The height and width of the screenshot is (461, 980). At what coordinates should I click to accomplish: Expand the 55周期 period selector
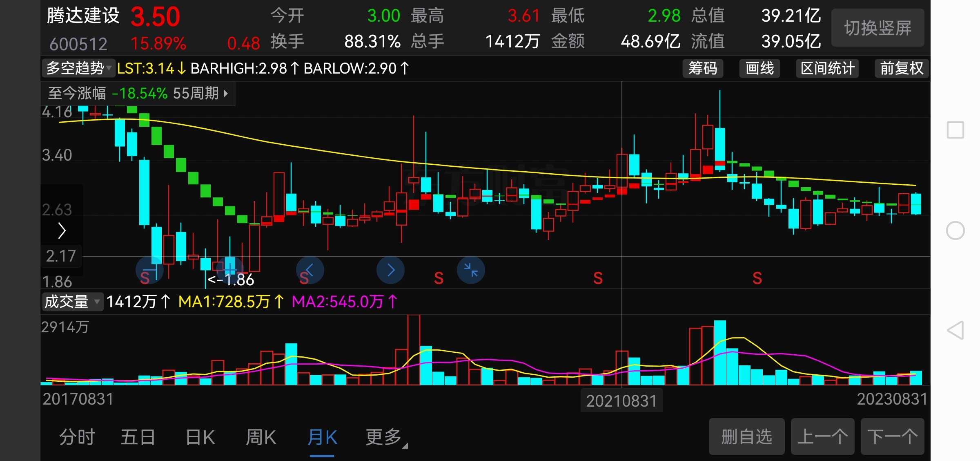click(x=200, y=94)
